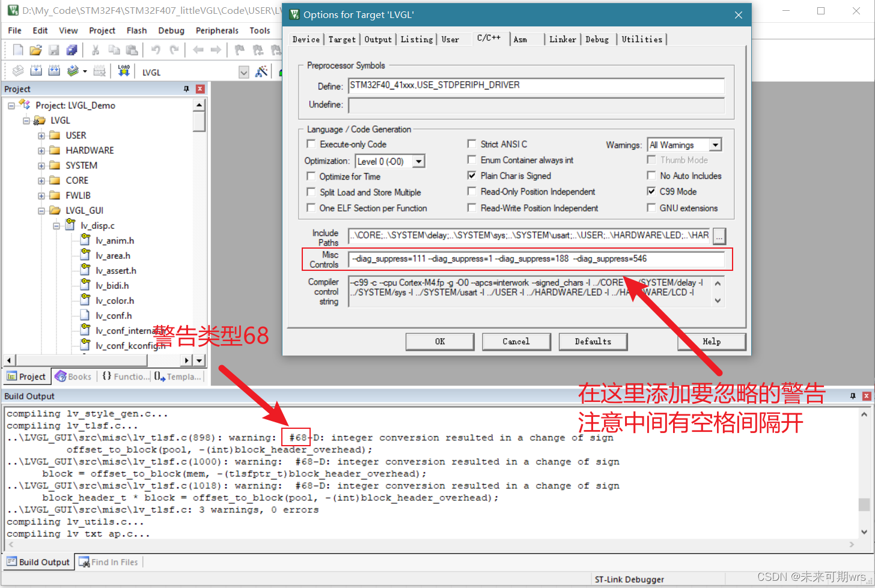Open the Optimization level dropdown

tap(419, 161)
